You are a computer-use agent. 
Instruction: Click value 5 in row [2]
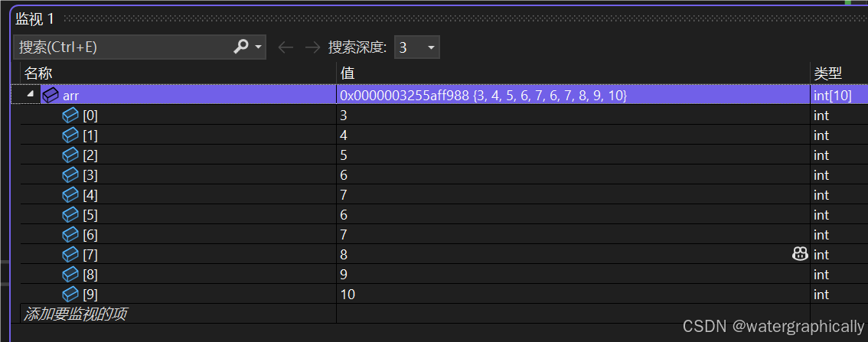coord(344,155)
